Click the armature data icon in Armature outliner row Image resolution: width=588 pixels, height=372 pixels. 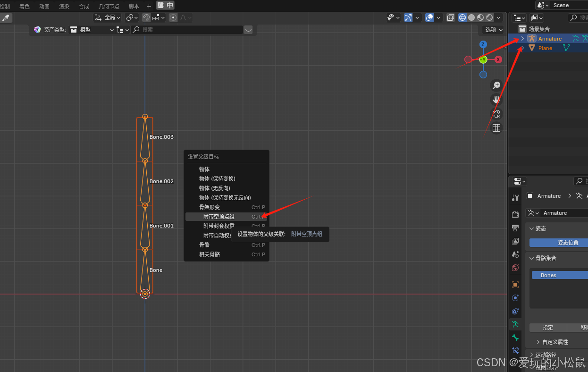575,39
